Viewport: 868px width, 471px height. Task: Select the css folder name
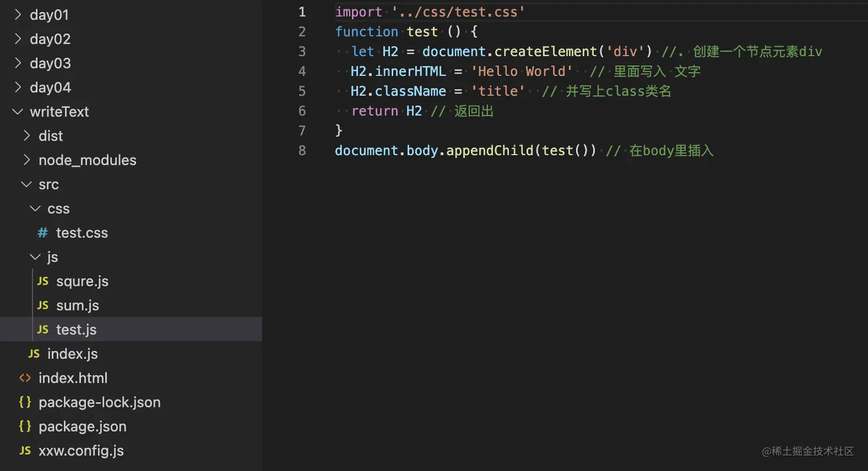click(59, 208)
